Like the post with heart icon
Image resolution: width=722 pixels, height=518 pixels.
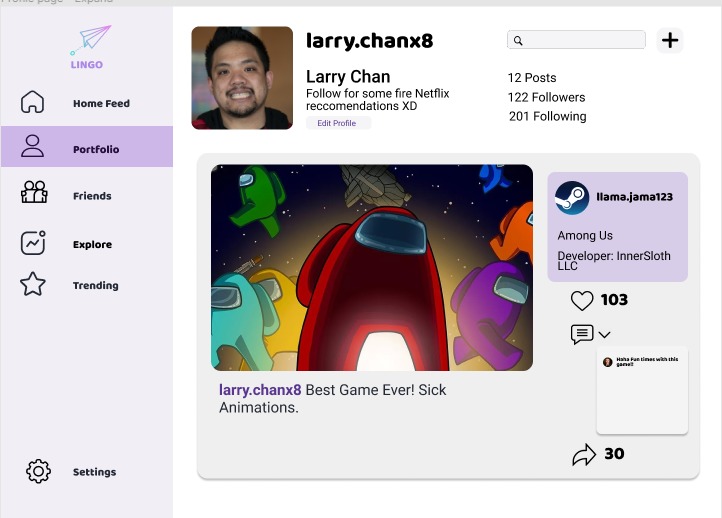tap(582, 300)
